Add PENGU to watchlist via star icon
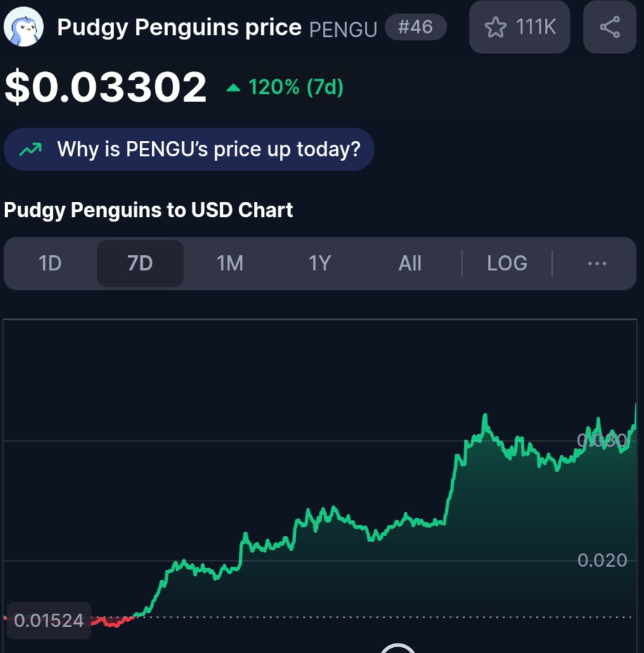Viewport: 644px width, 653px height. [x=496, y=27]
